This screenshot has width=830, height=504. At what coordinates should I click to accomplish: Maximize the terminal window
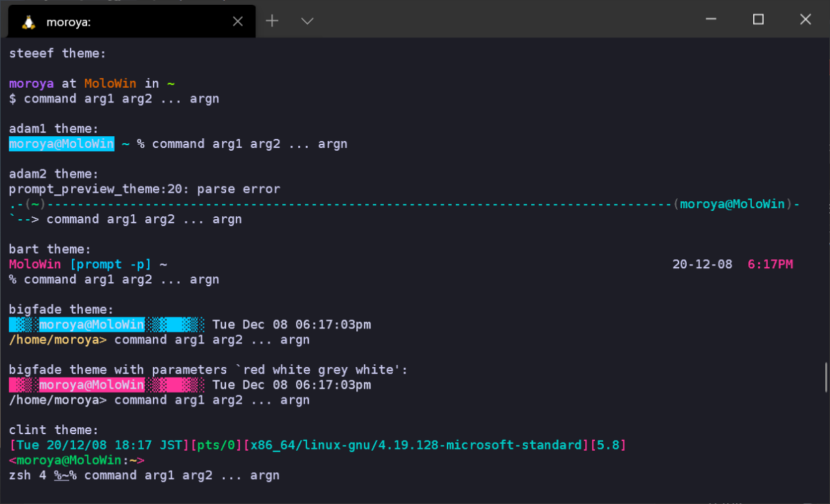coord(758,19)
